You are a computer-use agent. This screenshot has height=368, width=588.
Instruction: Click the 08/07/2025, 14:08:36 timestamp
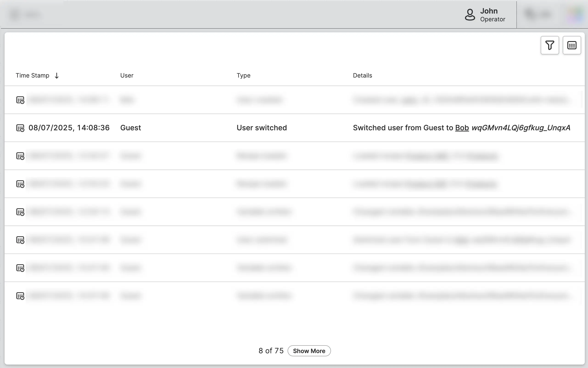coord(69,128)
